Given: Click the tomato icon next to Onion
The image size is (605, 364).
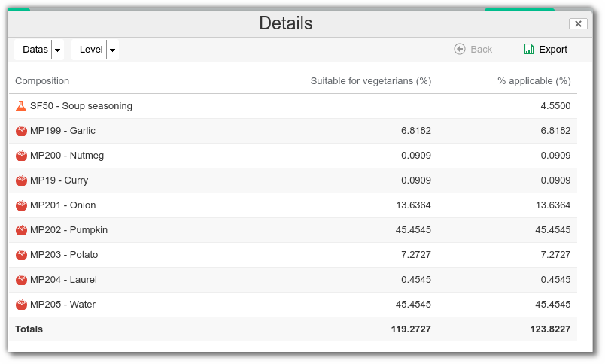Looking at the screenshot, I should [21, 205].
